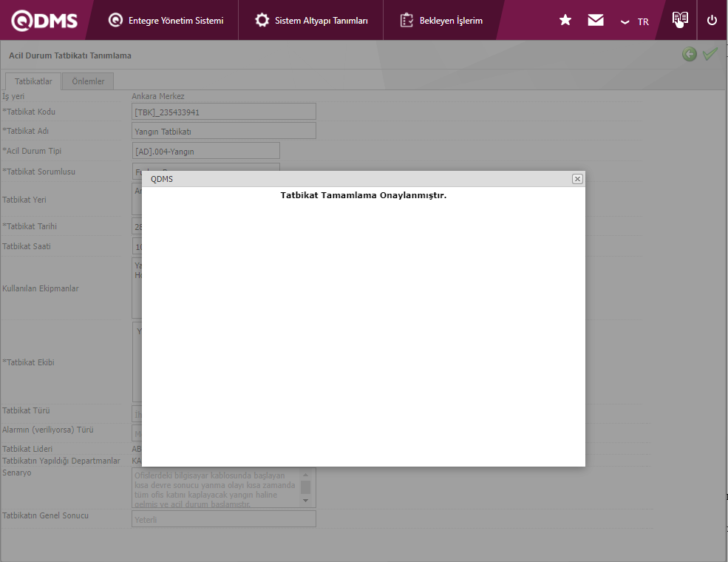The height and width of the screenshot is (562, 728).
Task: Open the help book icon
Action: (680, 19)
